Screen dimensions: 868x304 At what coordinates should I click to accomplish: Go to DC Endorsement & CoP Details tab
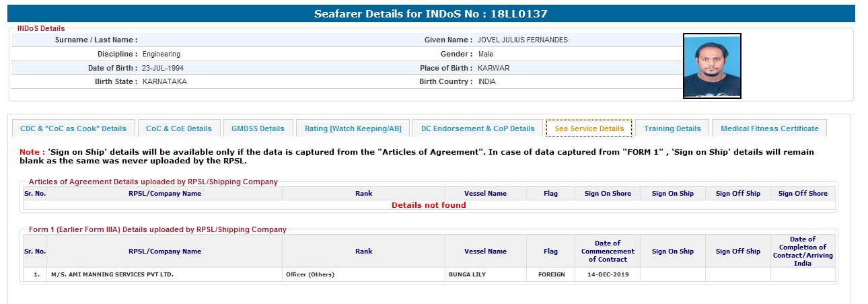(x=478, y=128)
